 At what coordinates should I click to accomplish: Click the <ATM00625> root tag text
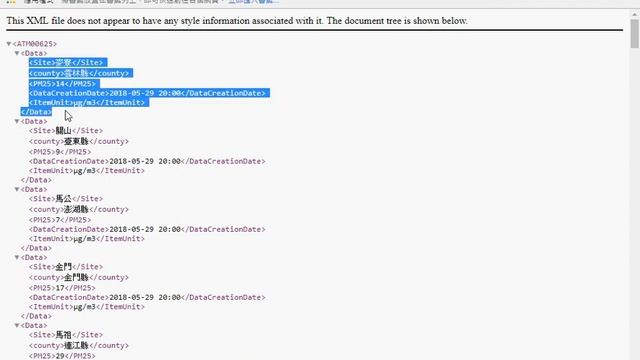[x=35, y=44]
